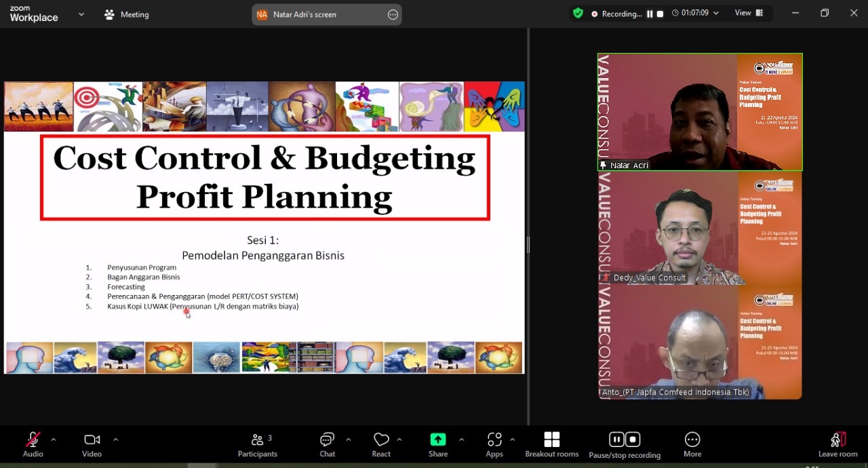
Task: Open options for Natar Adri's screen share
Action: point(393,14)
